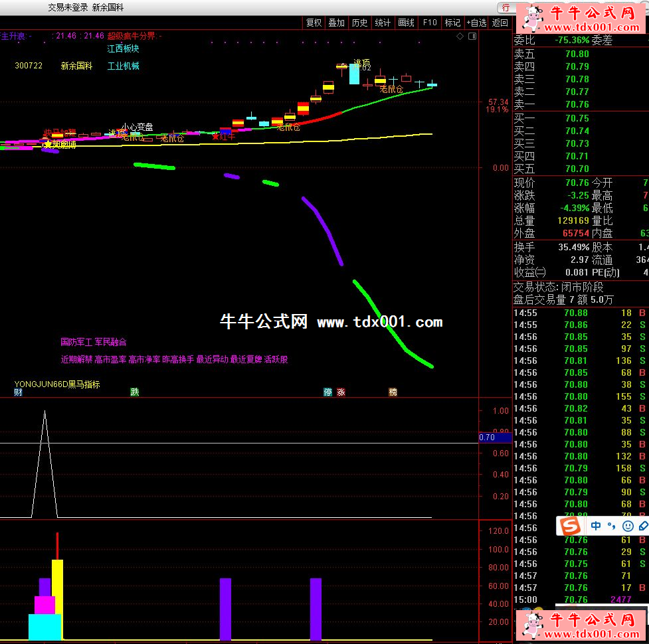
Task: Click the 外盘 value 65754
Action: coord(576,233)
